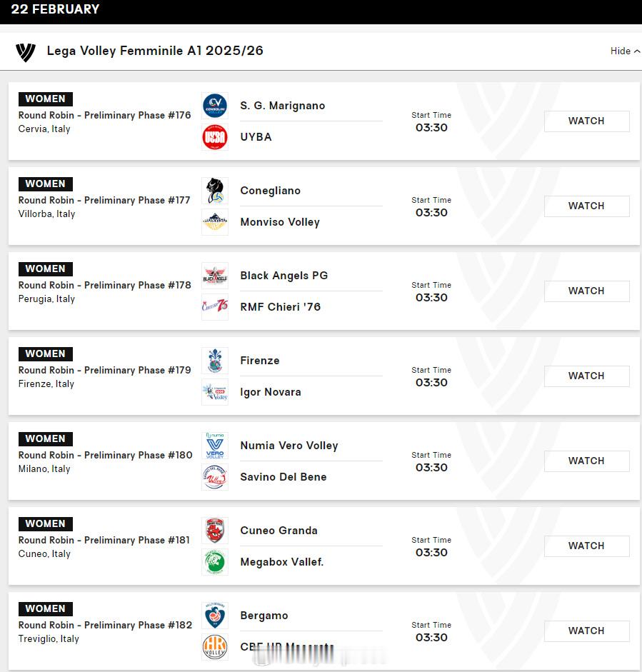Viewport: 642px width, 672px height.
Task: Watch the Firenze vs Igor Novara match
Action: 586,376
